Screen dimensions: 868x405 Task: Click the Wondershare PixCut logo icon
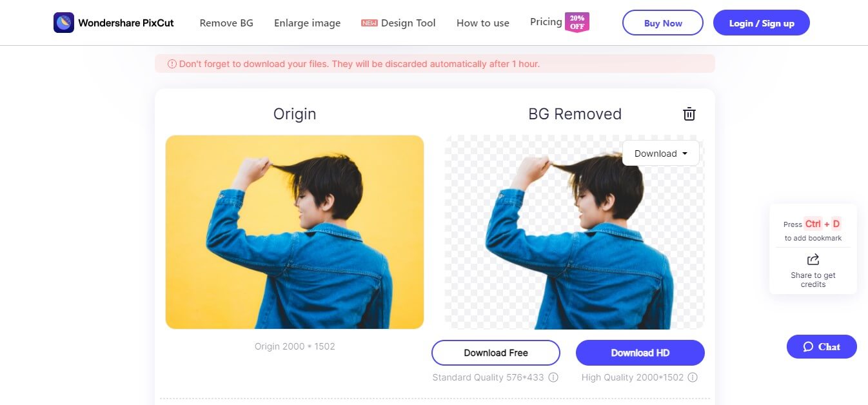coord(63,23)
